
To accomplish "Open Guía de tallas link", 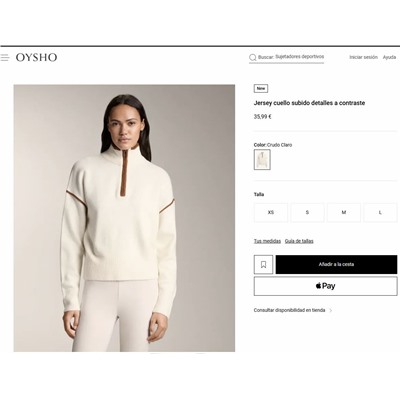I will point(299,241).
